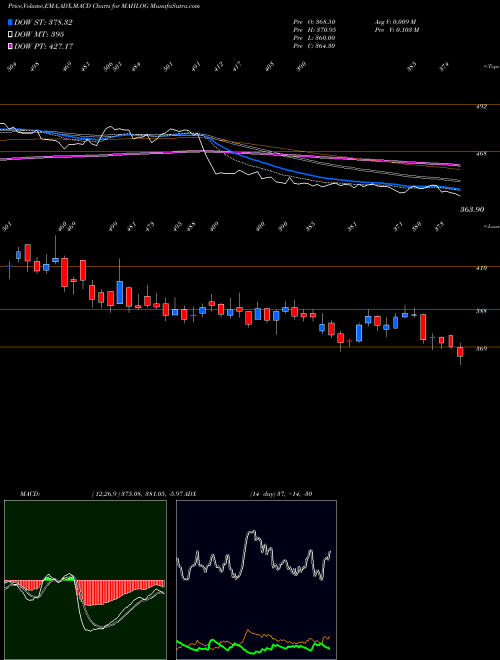
Task: Select the 'DOW PT: 427.17' legend text
Action: 44,46
